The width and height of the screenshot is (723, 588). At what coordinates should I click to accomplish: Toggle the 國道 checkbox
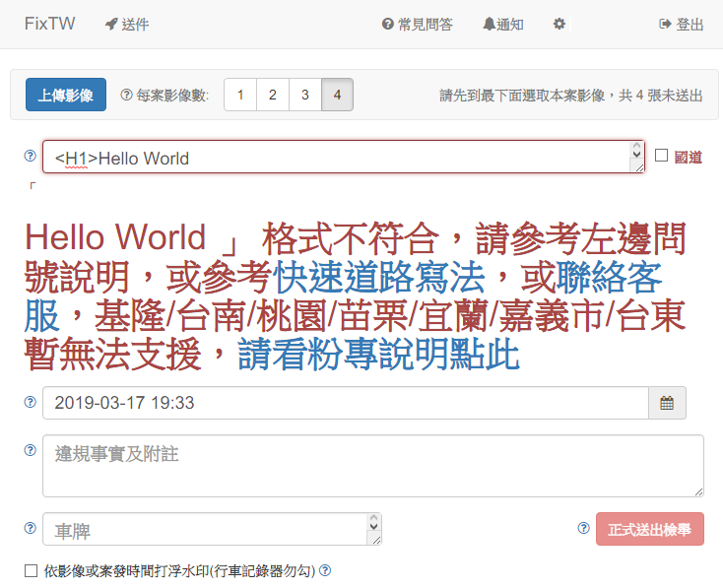point(661,156)
